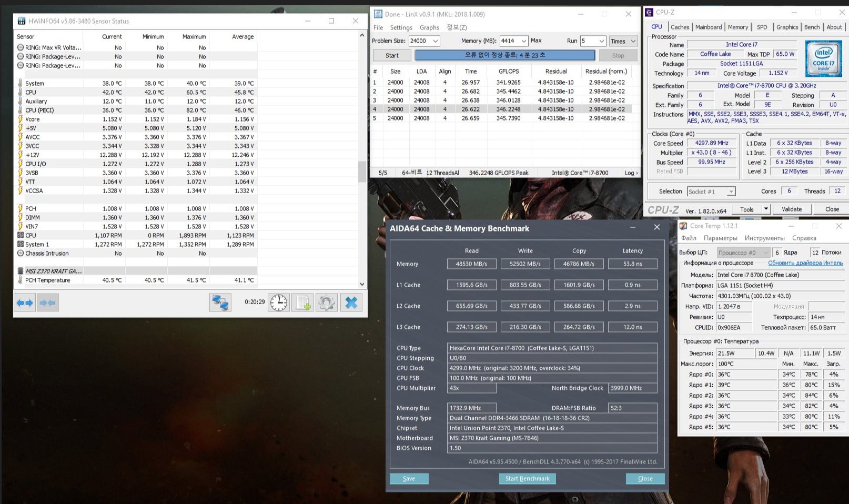Image resolution: width=849 pixels, height=504 pixels.
Task: Click the GFLOPS column header in LinX
Action: point(509,71)
